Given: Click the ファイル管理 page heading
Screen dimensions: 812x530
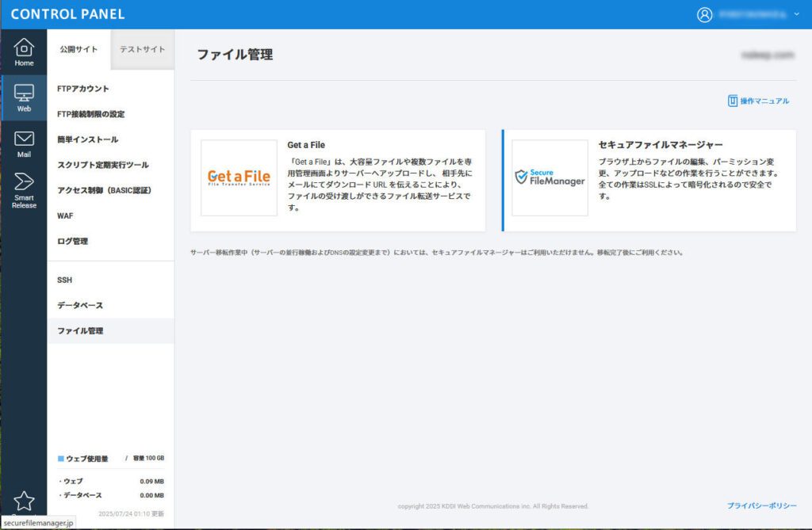Looking at the screenshot, I should (x=235, y=55).
